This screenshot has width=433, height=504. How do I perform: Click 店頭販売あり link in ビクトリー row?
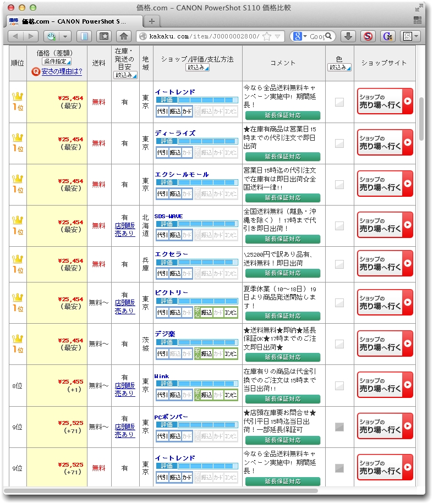pos(125,307)
